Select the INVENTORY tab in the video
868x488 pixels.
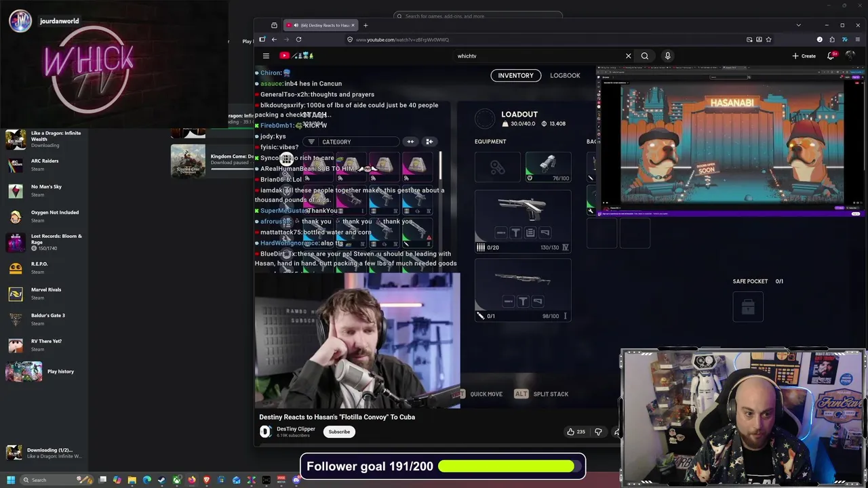(x=515, y=75)
